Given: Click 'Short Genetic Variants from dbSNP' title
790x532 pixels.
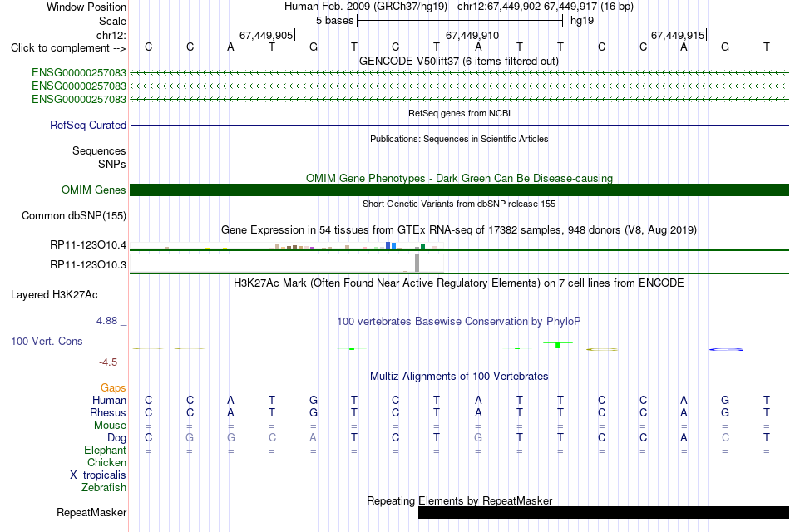Looking at the screenshot, I should (459, 204).
